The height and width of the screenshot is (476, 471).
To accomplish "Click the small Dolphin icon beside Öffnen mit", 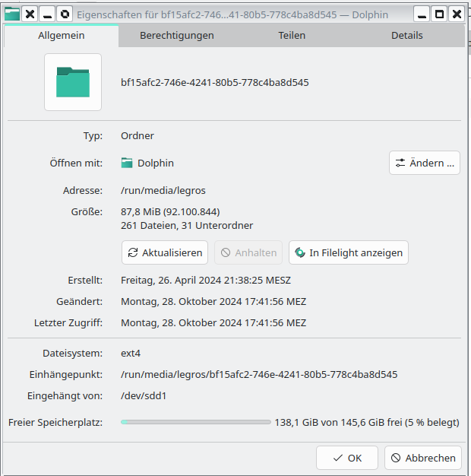I will (127, 163).
